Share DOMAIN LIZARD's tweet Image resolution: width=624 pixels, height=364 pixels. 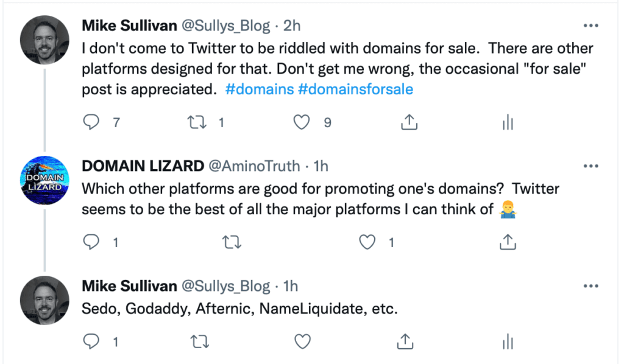point(508,242)
